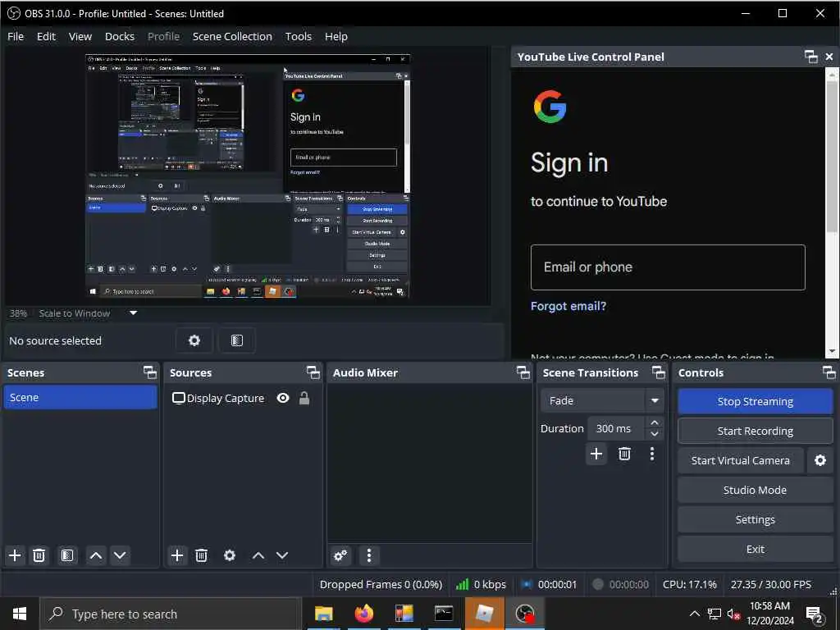Add a new scene with plus icon
The image size is (840, 630).
click(15, 555)
